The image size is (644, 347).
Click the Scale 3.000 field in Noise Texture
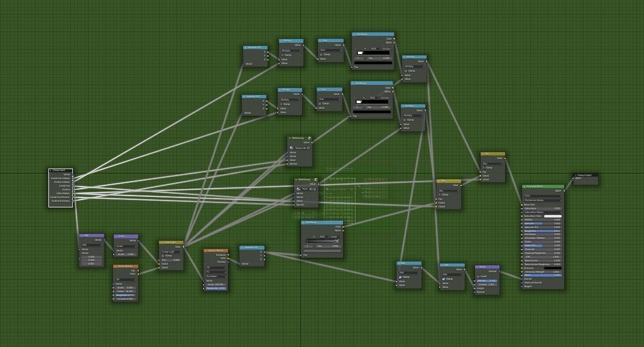click(126, 288)
